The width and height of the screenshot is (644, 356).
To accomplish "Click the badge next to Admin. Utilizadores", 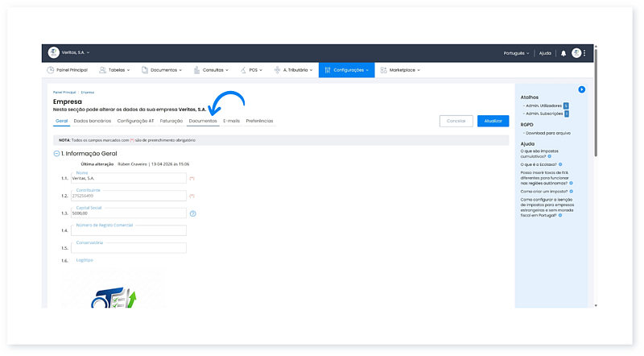I will pyautogui.click(x=566, y=106).
